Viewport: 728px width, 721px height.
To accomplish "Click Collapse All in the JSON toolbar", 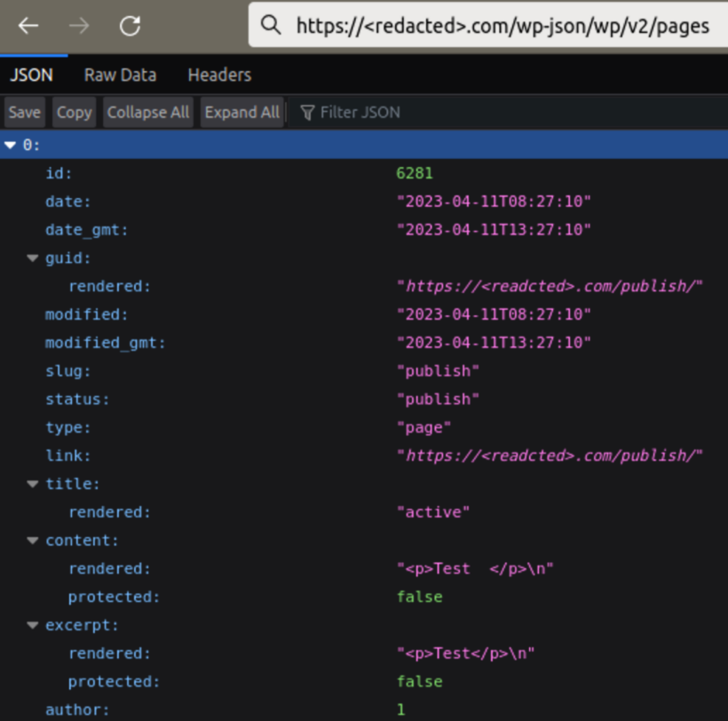I will (x=147, y=112).
